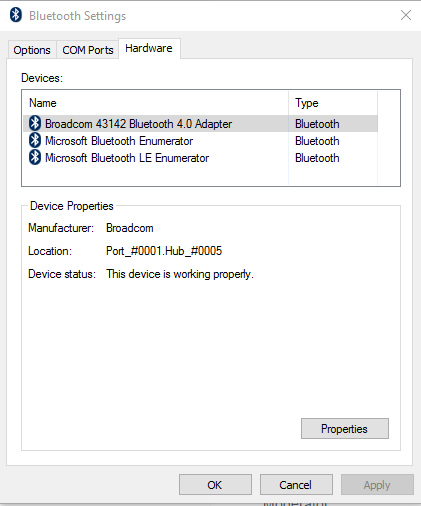Click Bluetooth type cell of LE Enumerator
Screen dimensions: 421x506
(x=317, y=158)
